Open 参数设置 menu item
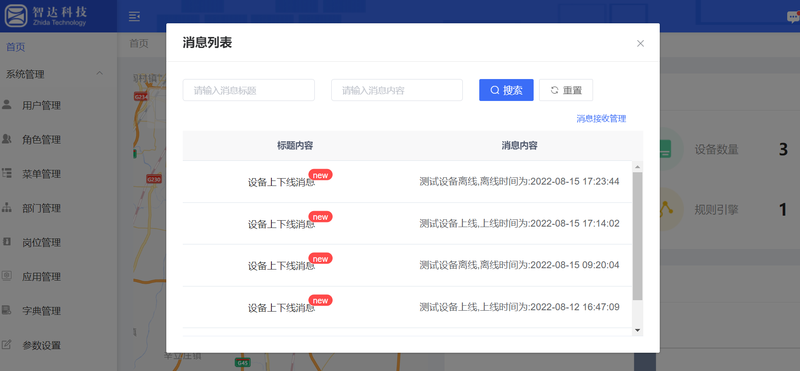The width and height of the screenshot is (800, 371). 41,345
